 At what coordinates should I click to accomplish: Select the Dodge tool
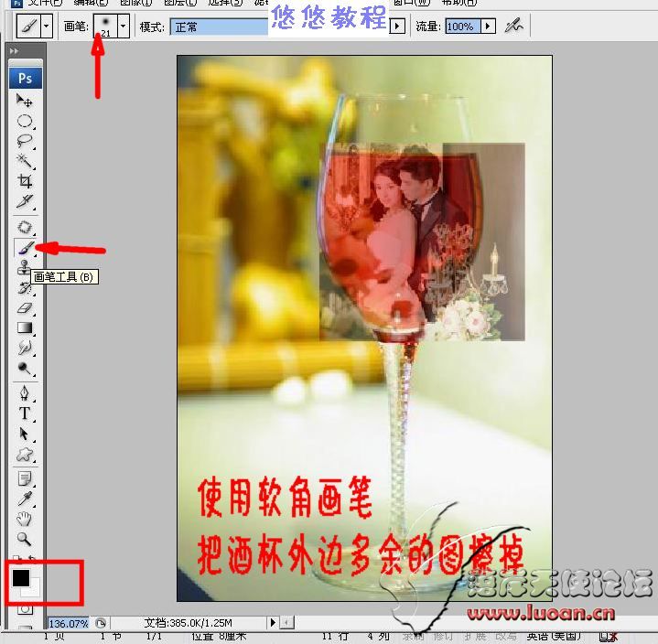point(25,369)
